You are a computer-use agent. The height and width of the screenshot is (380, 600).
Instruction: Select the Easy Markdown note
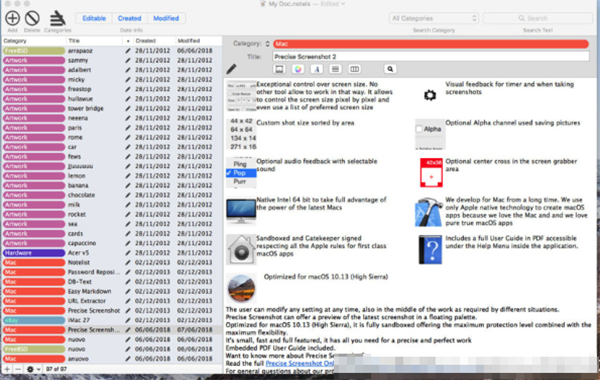(112, 291)
